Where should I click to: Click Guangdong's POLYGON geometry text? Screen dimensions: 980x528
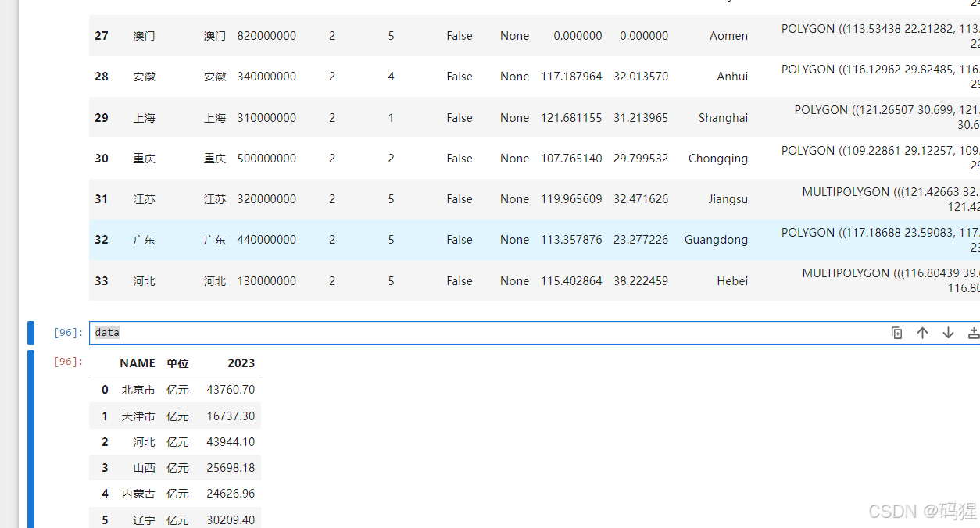pos(880,240)
